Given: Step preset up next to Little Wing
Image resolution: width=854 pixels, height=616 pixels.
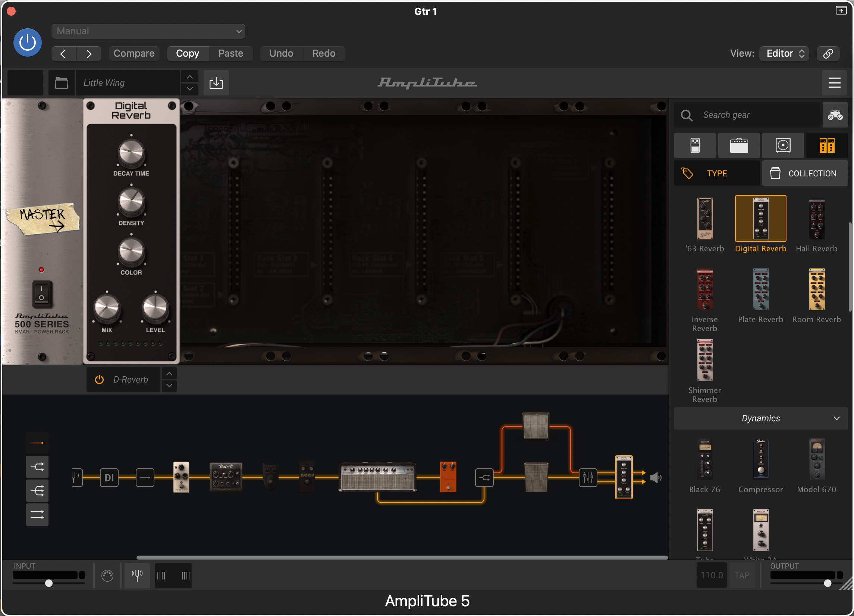Looking at the screenshot, I should (190, 77).
